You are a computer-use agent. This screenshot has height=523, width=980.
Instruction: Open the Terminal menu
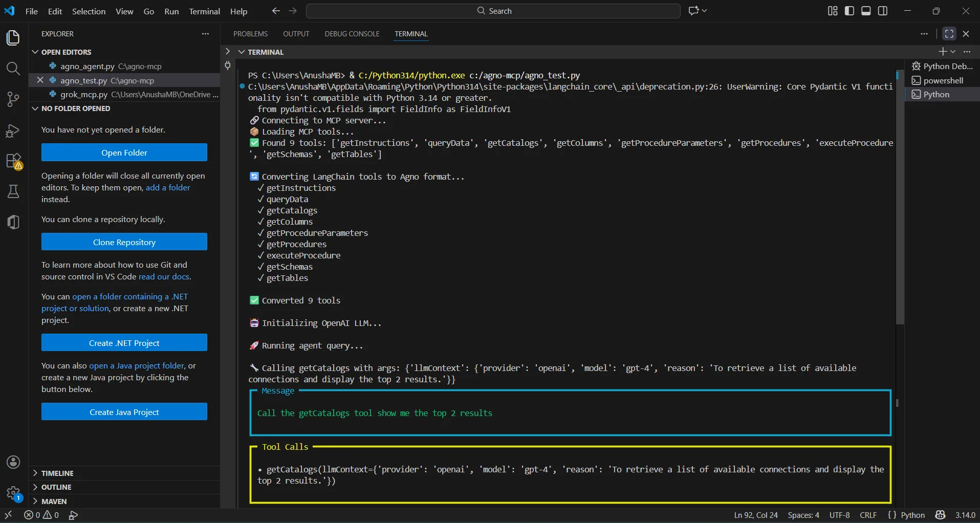204,11
